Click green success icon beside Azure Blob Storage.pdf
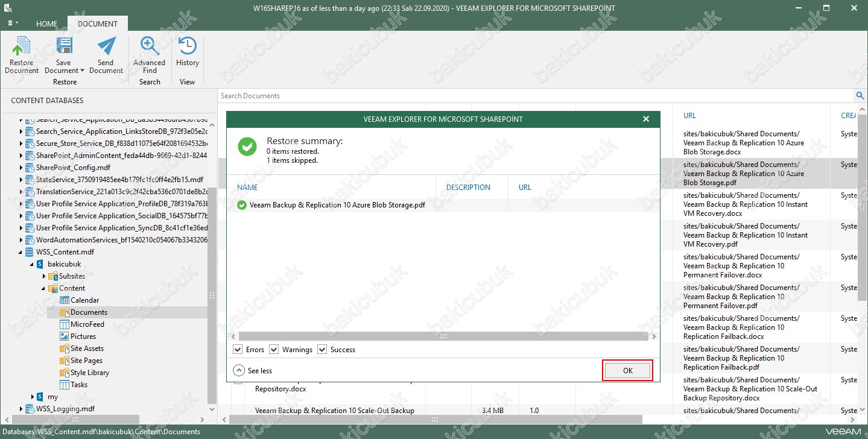Screen dimensions: 868x439 (x=242, y=206)
